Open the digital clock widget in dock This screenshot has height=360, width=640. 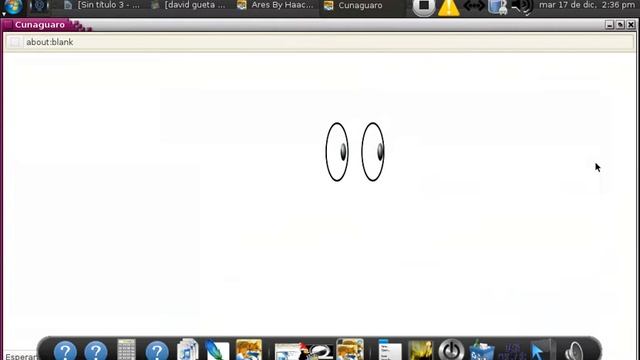[512, 351]
